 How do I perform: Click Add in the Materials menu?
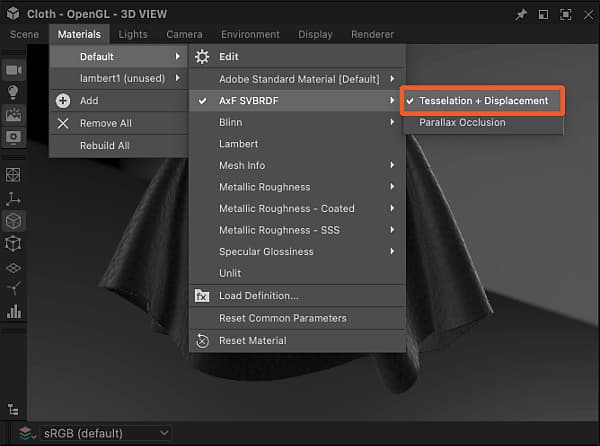pos(118,101)
